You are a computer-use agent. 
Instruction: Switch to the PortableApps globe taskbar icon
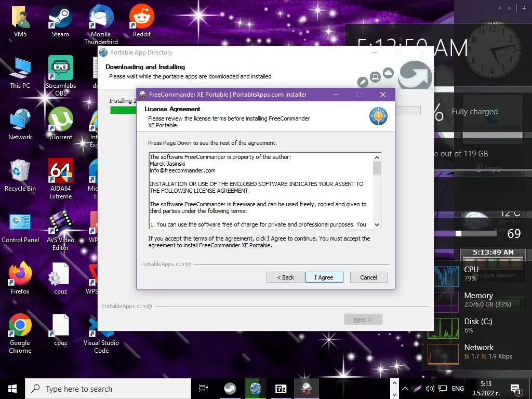pos(255,389)
